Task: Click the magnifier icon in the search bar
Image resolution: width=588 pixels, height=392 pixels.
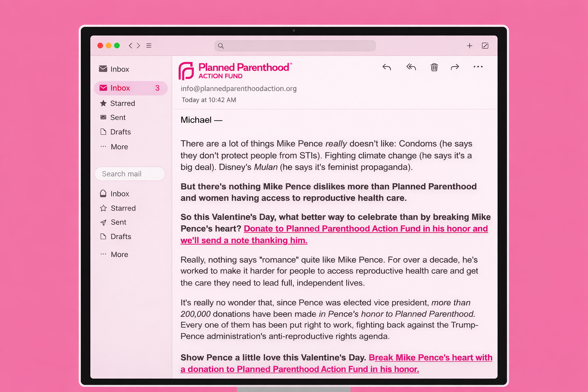Action: click(x=221, y=46)
